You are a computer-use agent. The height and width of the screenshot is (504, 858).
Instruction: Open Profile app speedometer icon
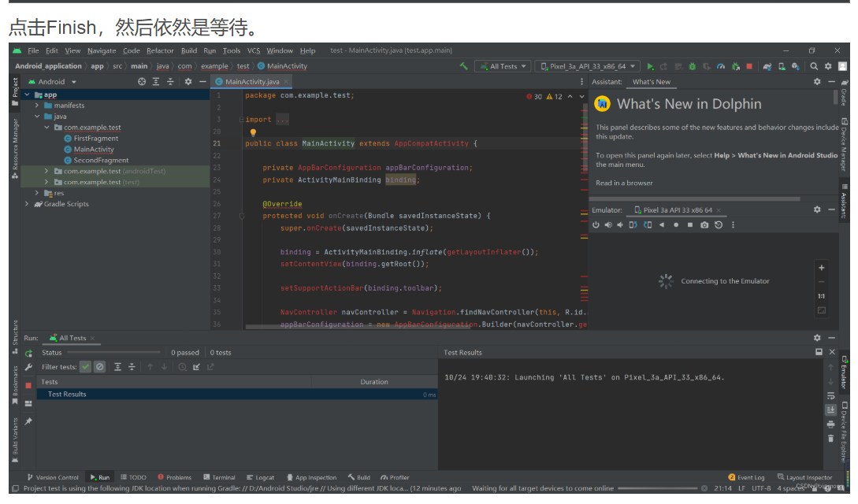(x=721, y=66)
